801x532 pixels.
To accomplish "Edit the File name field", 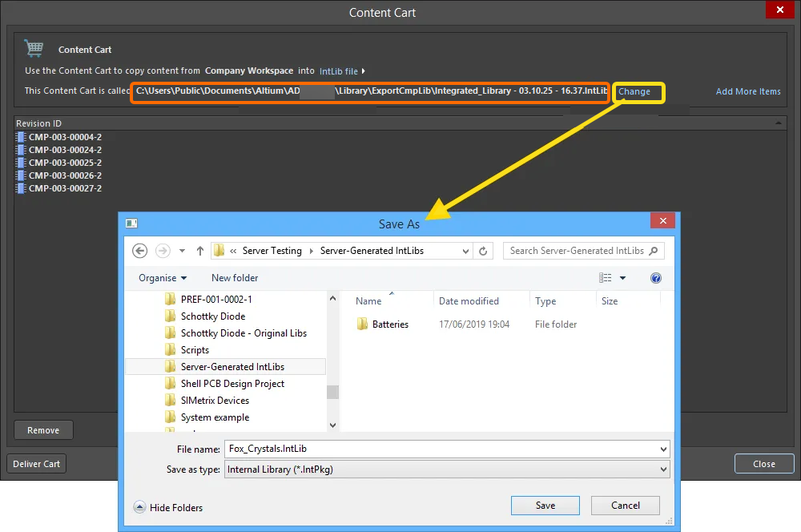I will point(441,449).
